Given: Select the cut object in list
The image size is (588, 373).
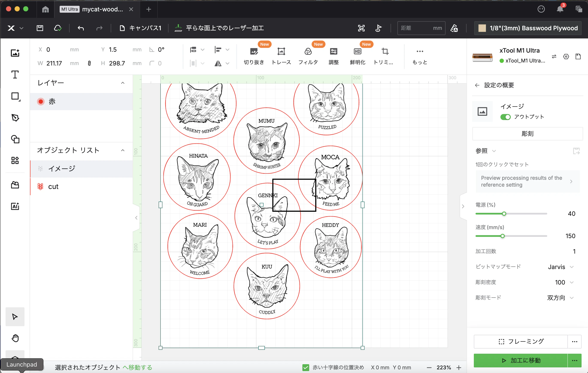Looking at the screenshot, I should pos(81,187).
